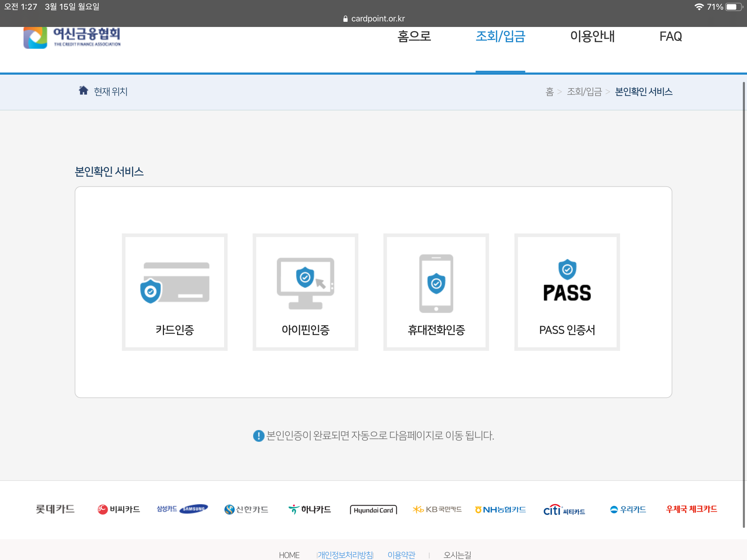Click the 개인정보처리방침 footer link

click(345, 554)
